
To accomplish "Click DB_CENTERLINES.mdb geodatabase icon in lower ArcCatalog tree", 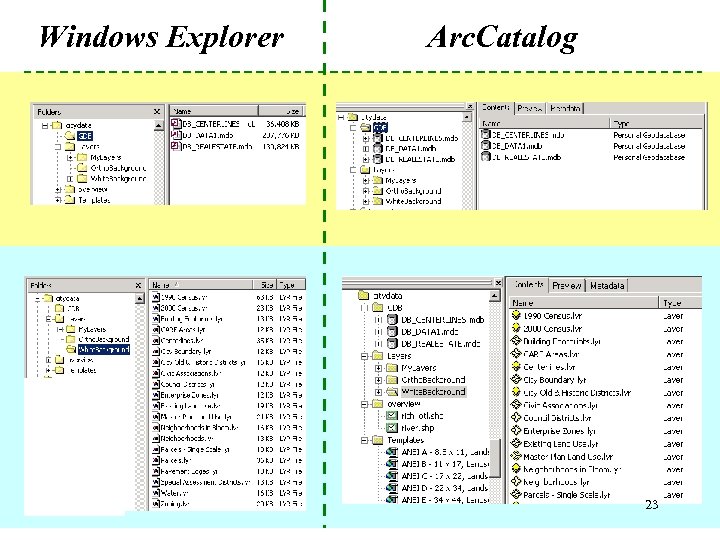I will pyautogui.click(x=392, y=320).
